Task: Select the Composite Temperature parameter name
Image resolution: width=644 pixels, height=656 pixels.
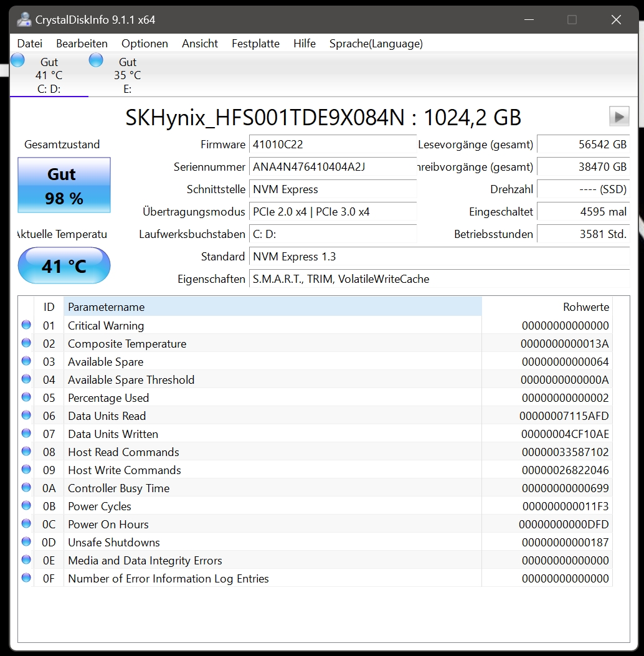Action: 127,343
